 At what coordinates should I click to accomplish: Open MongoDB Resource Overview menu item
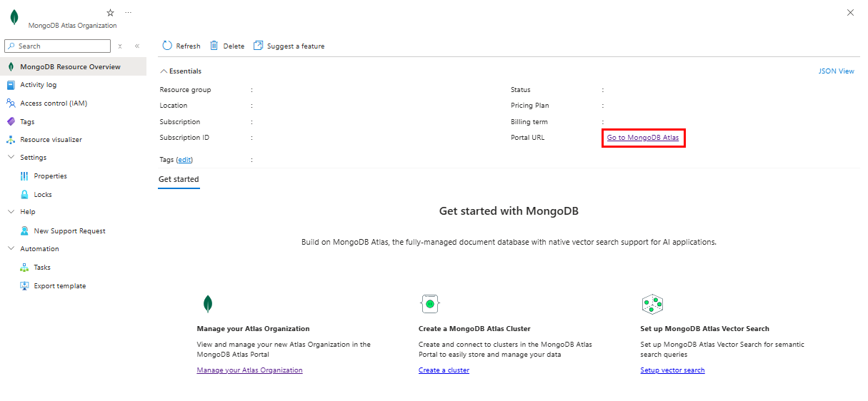[73, 66]
